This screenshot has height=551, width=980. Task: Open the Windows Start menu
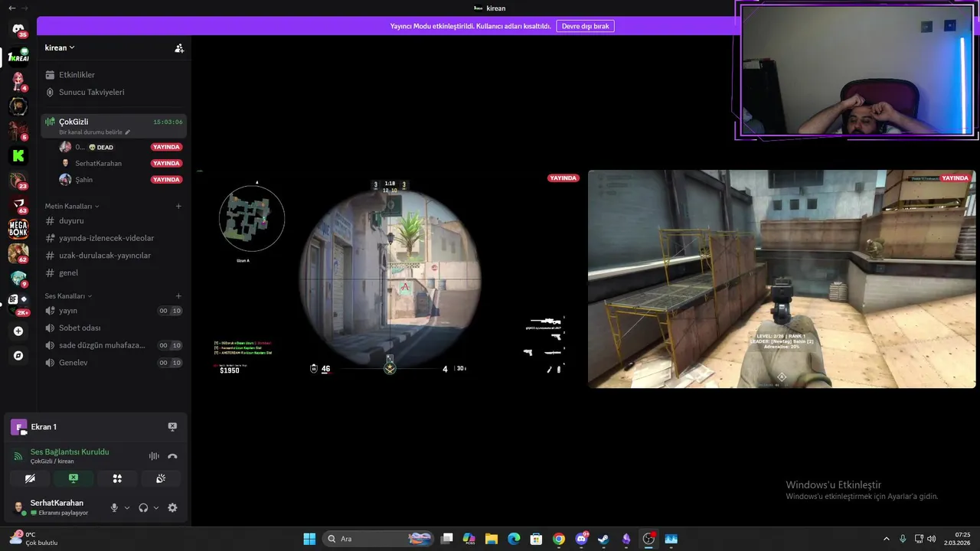point(309,539)
